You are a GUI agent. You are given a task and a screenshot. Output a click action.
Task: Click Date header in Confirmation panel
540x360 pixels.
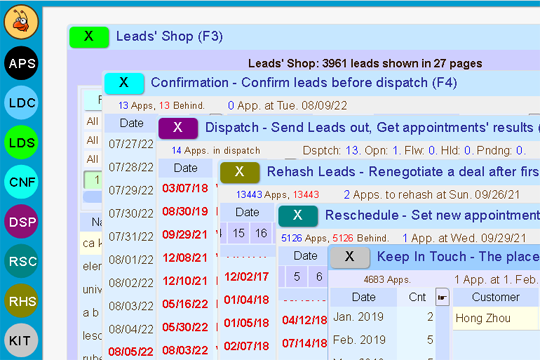point(131,123)
